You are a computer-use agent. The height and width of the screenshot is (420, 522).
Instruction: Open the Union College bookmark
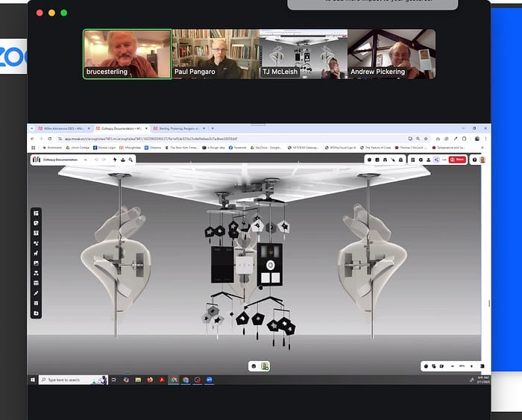pyautogui.click(x=78, y=148)
